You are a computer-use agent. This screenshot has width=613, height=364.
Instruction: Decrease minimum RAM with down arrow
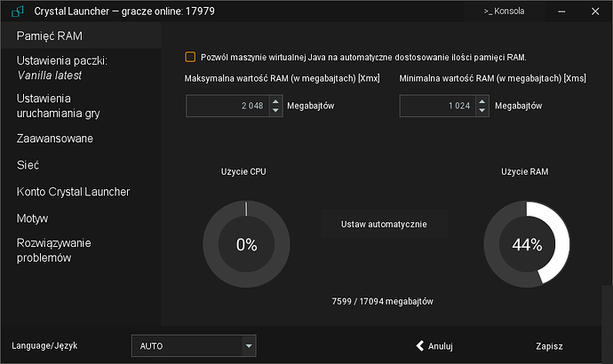482,111
